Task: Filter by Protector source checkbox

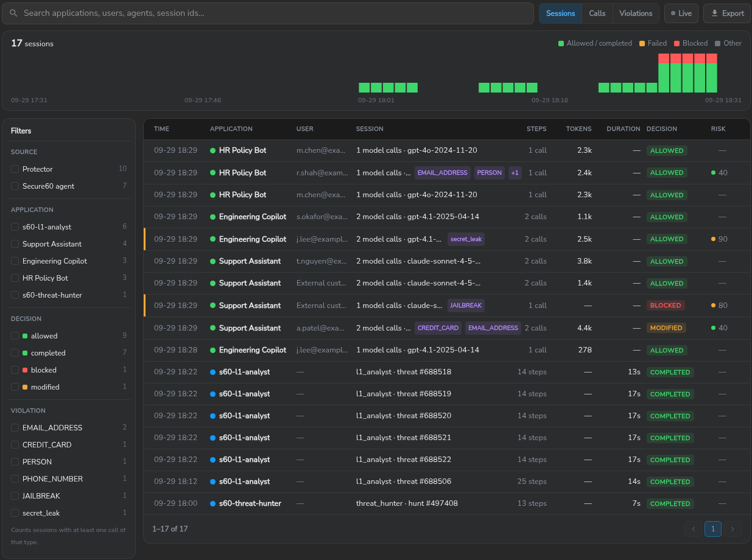Action: click(15, 169)
